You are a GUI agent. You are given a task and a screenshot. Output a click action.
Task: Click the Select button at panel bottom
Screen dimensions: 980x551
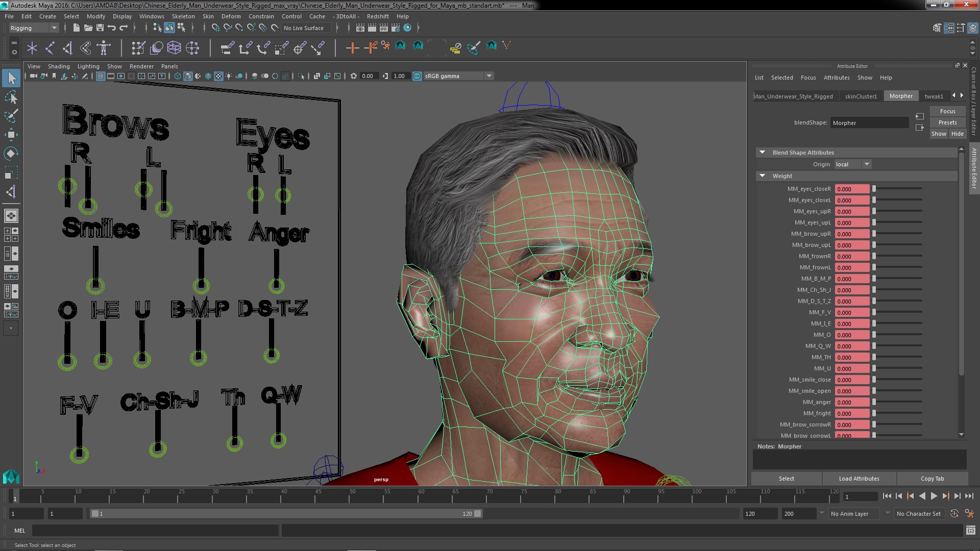point(786,479)
